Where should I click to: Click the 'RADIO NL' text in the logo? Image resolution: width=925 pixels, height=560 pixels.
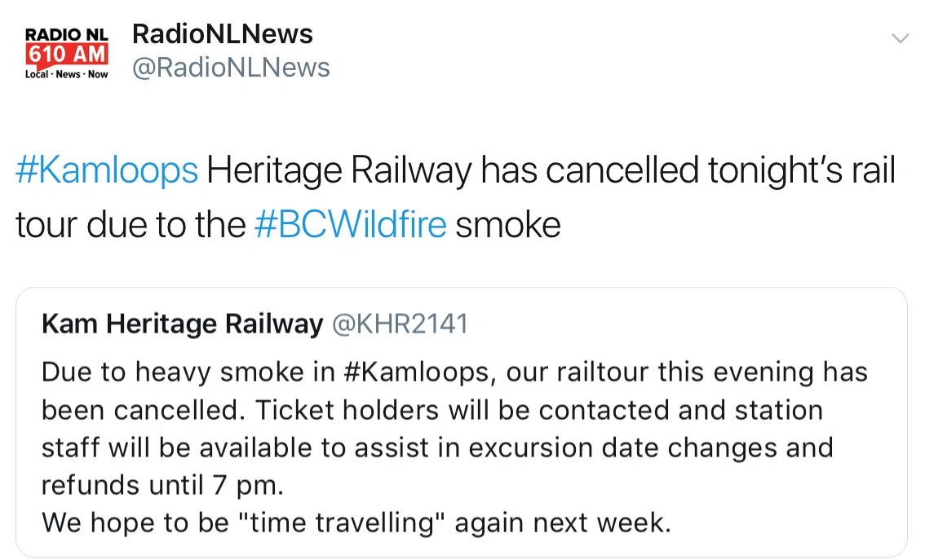[66, 35]
